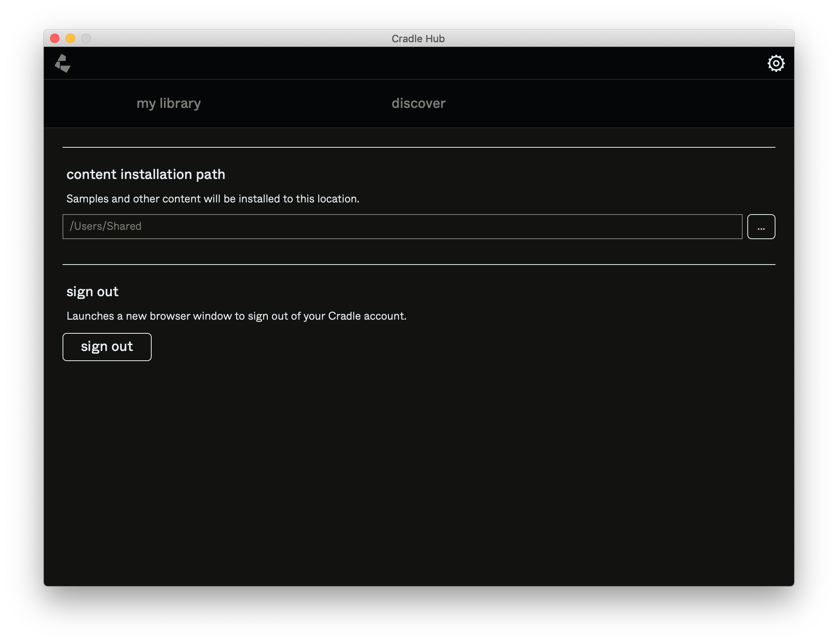Click the divider above content installation path
This screenshot has height=644, width=838.
418,147
